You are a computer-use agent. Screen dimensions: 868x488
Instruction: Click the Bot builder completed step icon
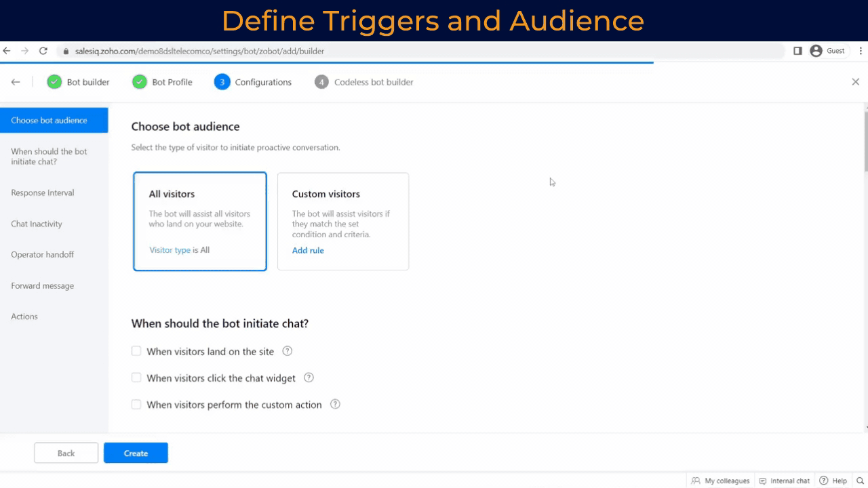point(54,81)
